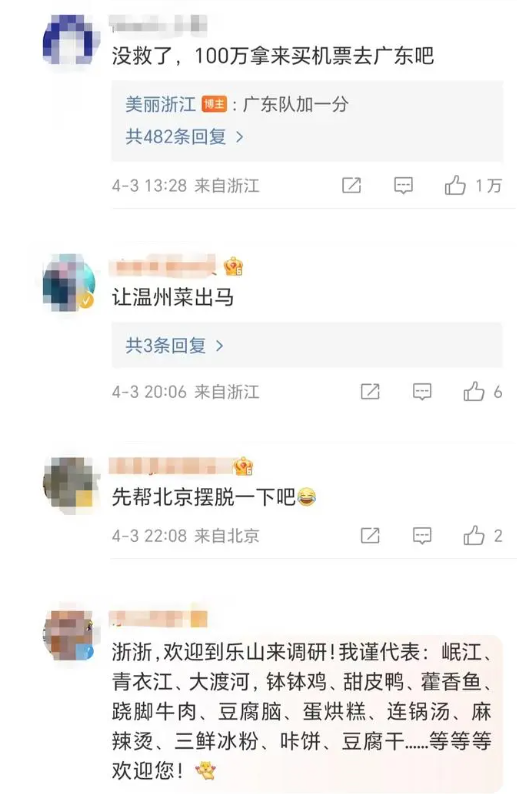This screenshot has width=517, height=794.
Task: Open the 乐山来调研 comment text
Action: pos(302,711)
